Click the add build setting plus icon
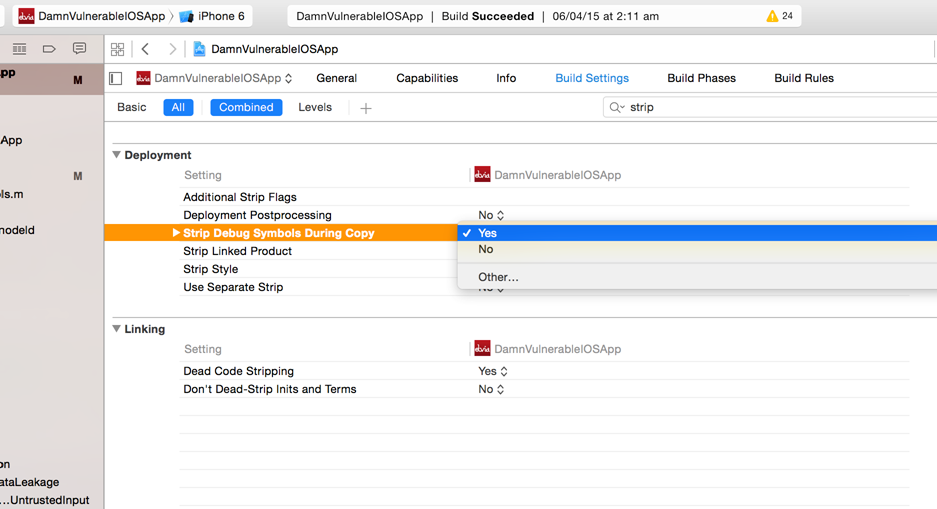 tap(366, 108)
